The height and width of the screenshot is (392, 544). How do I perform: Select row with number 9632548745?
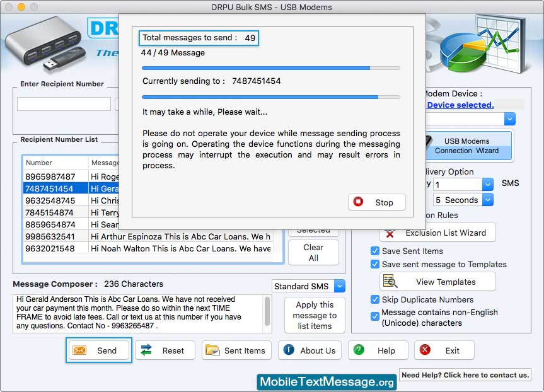(71, 200)
